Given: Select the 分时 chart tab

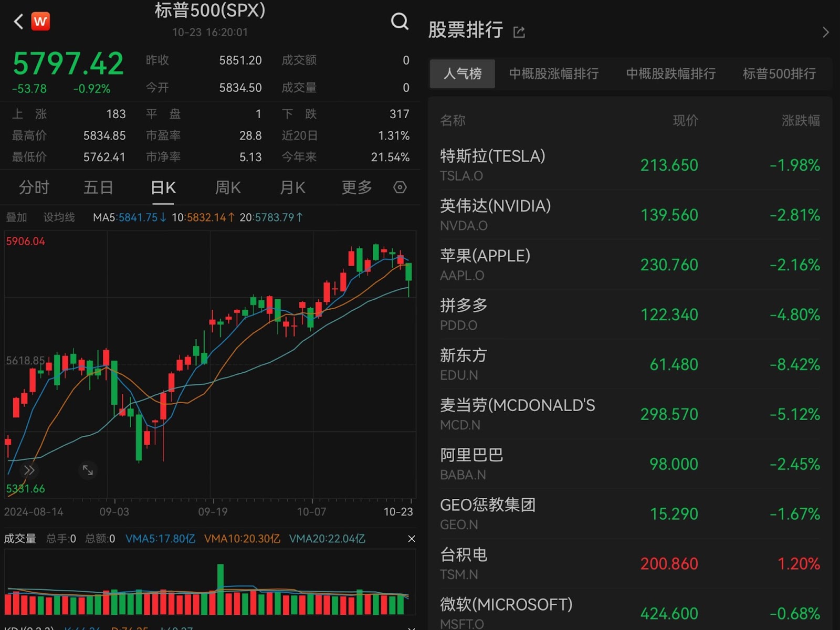Looking at the screenshot, I should (x=34, y=187).
